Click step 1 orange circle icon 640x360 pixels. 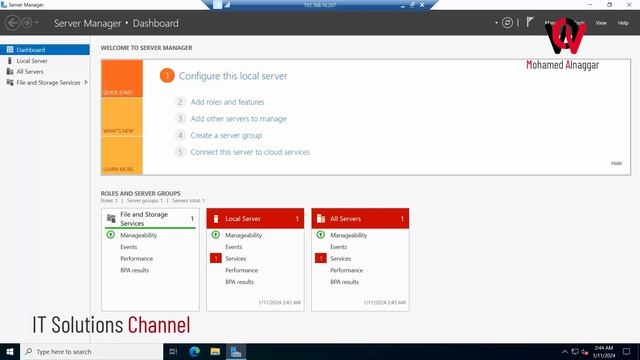pos(167,76)
